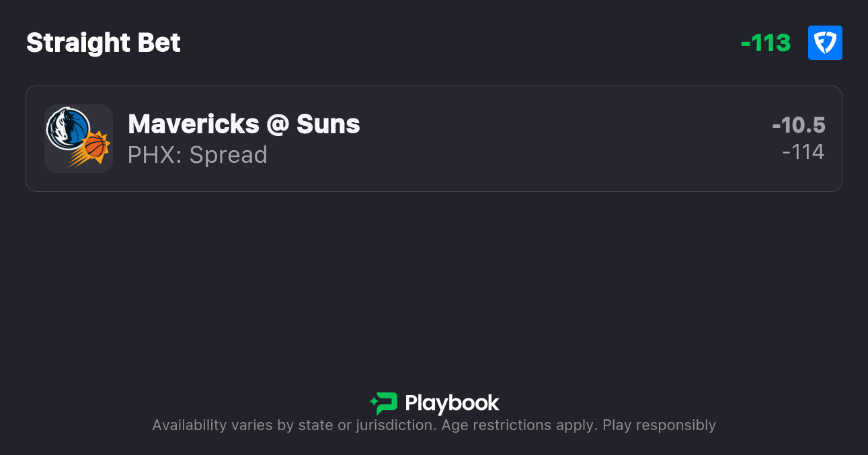Open the green -113 odds value

[x=765, y=42]
